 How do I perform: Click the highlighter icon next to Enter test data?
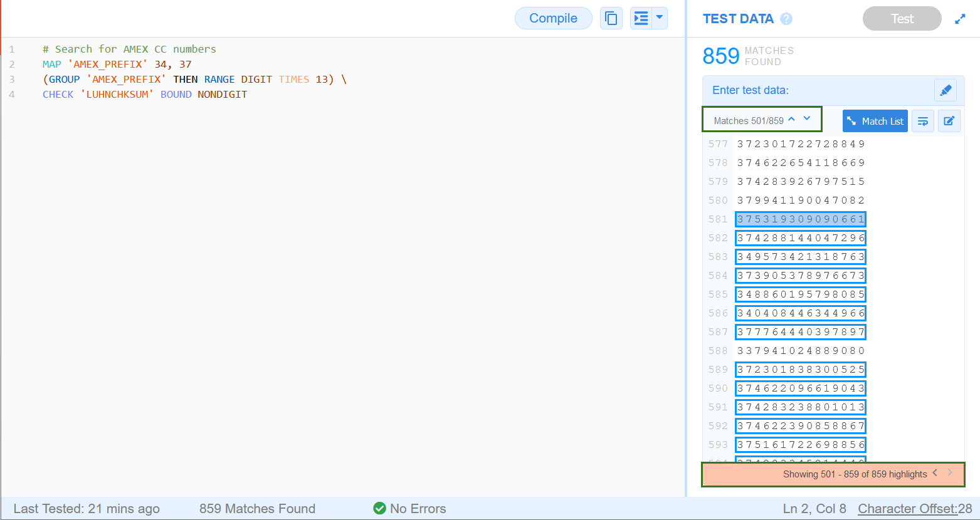(x=946, y=90)
